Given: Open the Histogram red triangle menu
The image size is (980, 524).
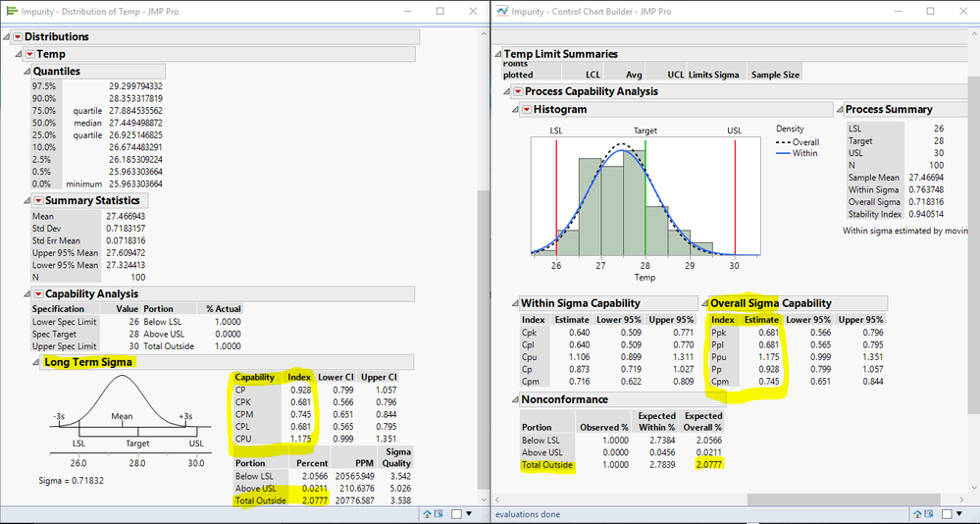Looking at the screenshot, I should click(x=527, y=110).
